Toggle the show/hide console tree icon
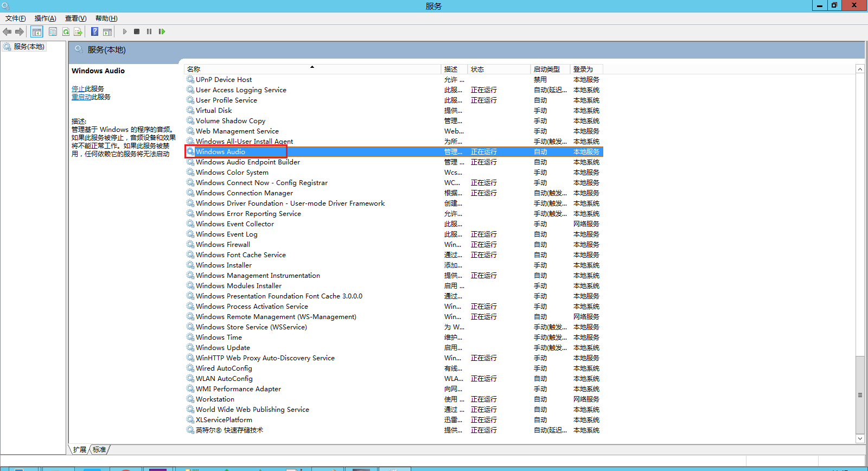 [x=36, y=31]
